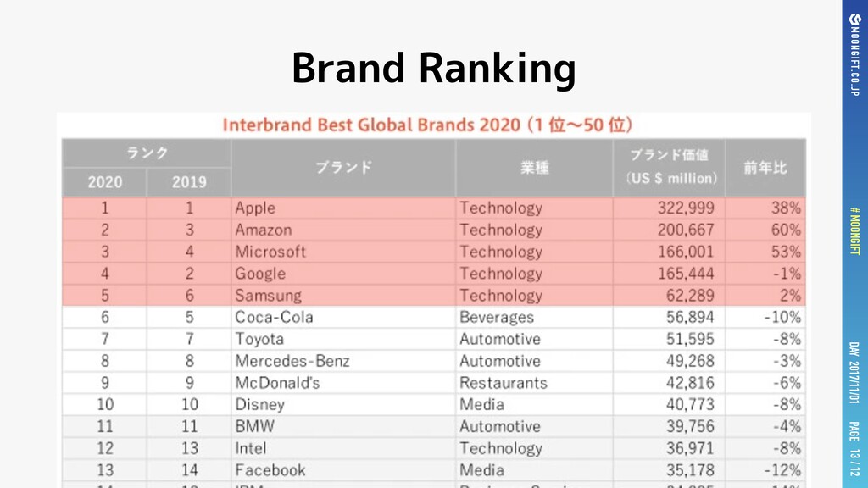Image resolution: width=868 pixels, height=488 pixels.
Task: Select the Apple brand row cell
Action: (x=344, y=208)
